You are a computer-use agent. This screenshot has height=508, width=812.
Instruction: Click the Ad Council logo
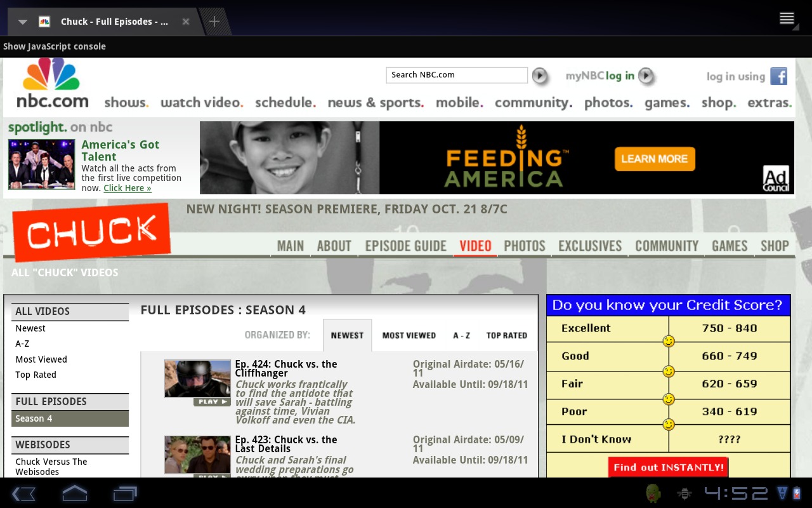click(x=776, y=178)
